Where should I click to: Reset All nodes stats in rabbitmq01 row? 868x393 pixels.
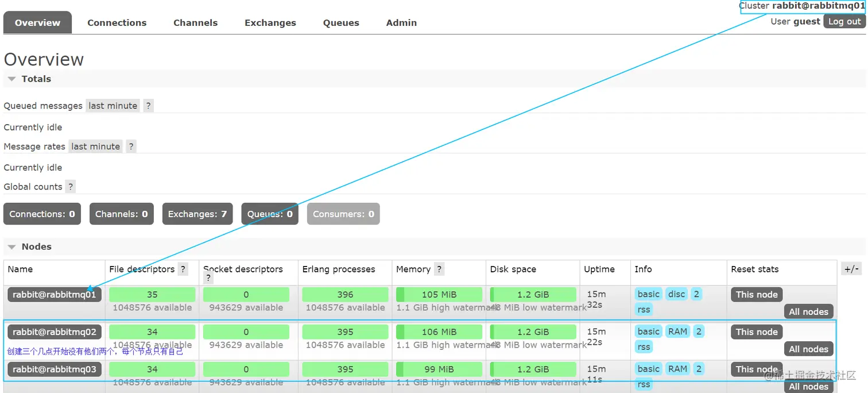click(x=808, y=311)
